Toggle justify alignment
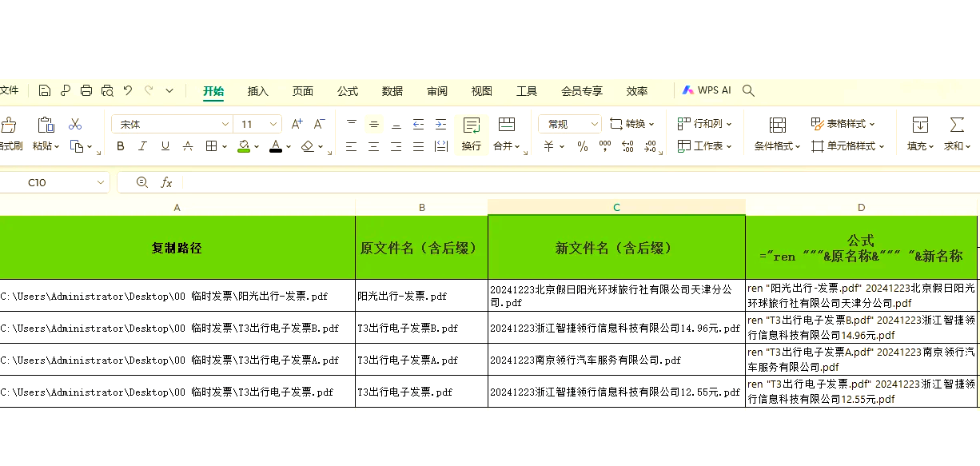 click(419, 146)
